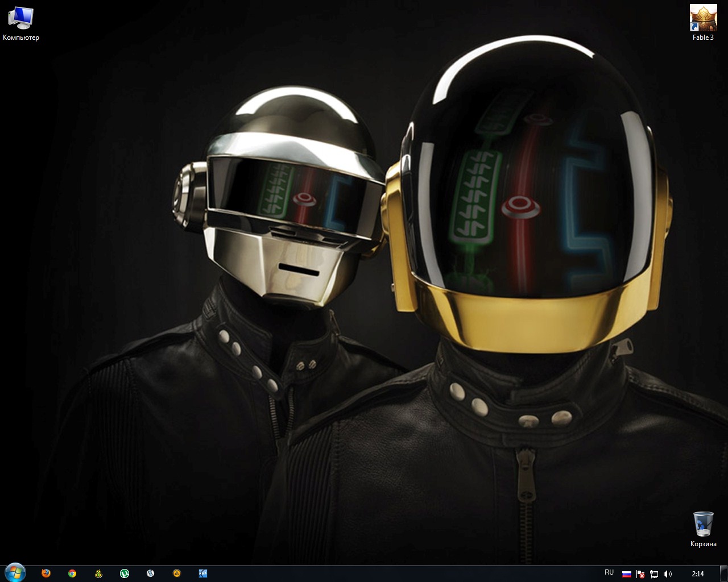
Task: Launch the Fable 3 desktop shortcut
Action: point(703,23)
